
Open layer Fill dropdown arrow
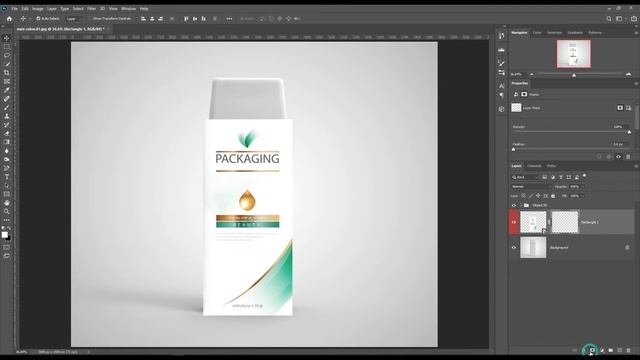tap(583, 196)
